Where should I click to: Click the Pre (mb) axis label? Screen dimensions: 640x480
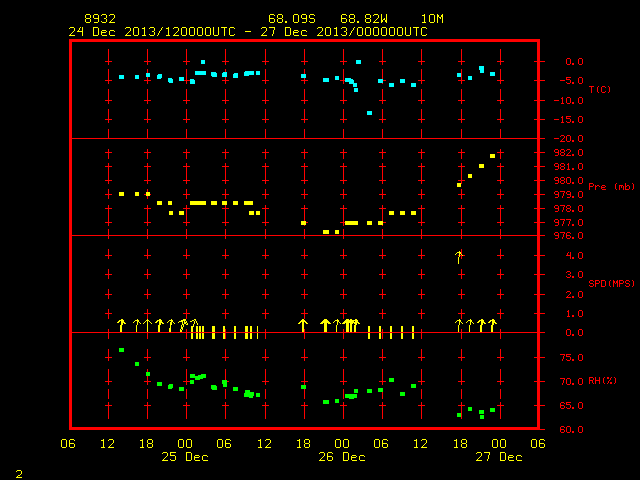[x=611, y=187]
